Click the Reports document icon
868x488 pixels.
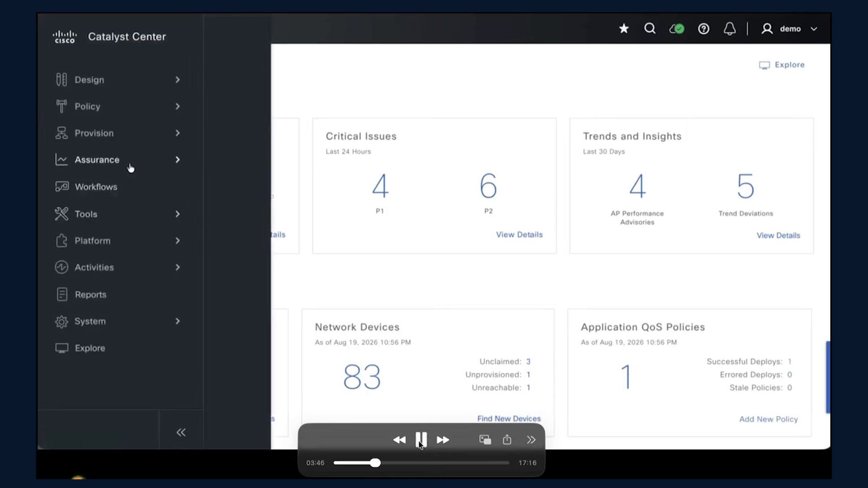point(62,294)
